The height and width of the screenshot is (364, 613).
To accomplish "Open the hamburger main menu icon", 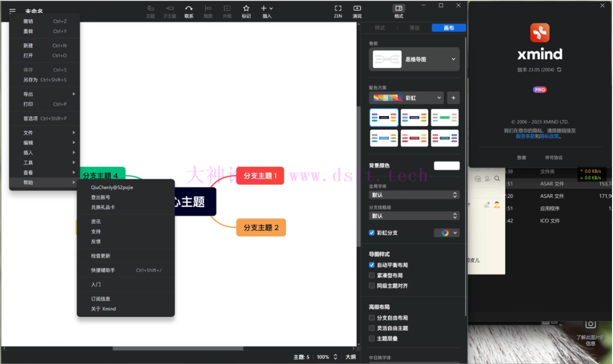I will 12,10.
